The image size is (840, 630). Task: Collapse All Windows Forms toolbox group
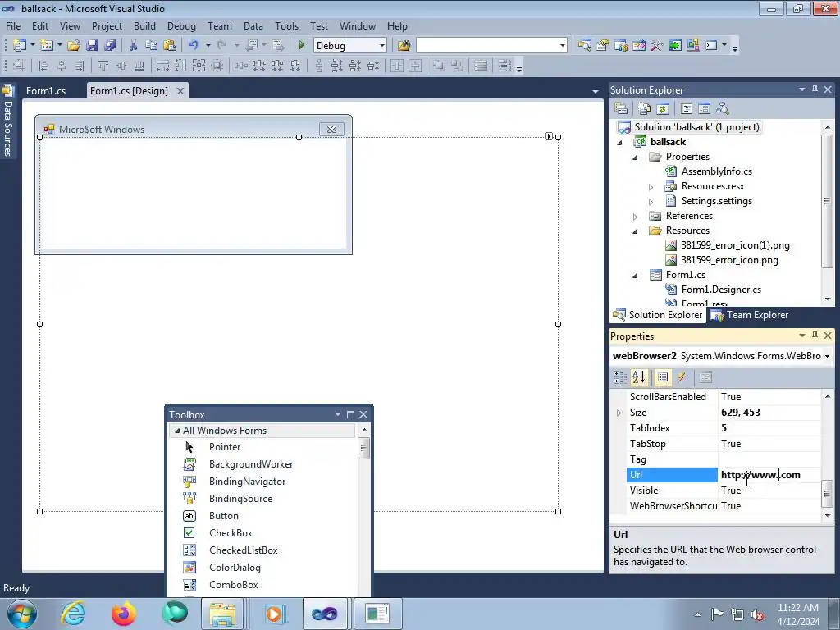click(177, 431)
